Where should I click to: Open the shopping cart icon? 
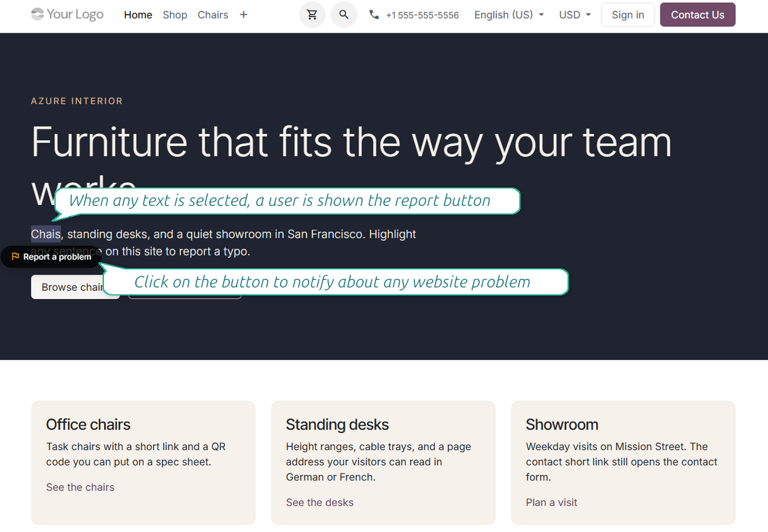312,15
